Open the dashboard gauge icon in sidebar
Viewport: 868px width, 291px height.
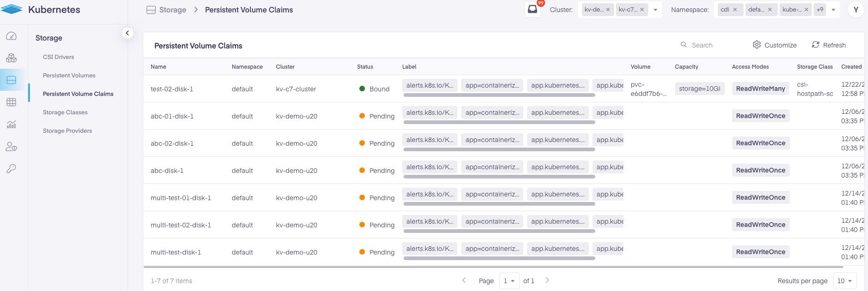[x=12, y=36]
